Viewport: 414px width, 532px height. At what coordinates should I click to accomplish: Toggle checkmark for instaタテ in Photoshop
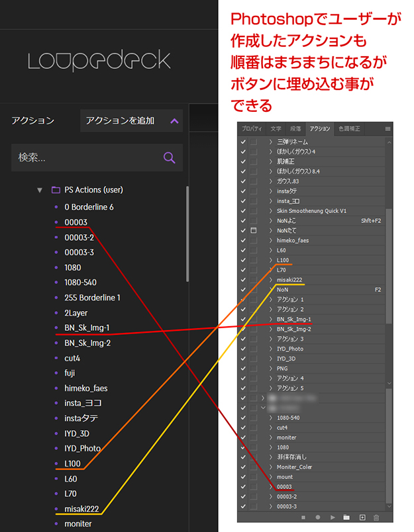point(243,191)
